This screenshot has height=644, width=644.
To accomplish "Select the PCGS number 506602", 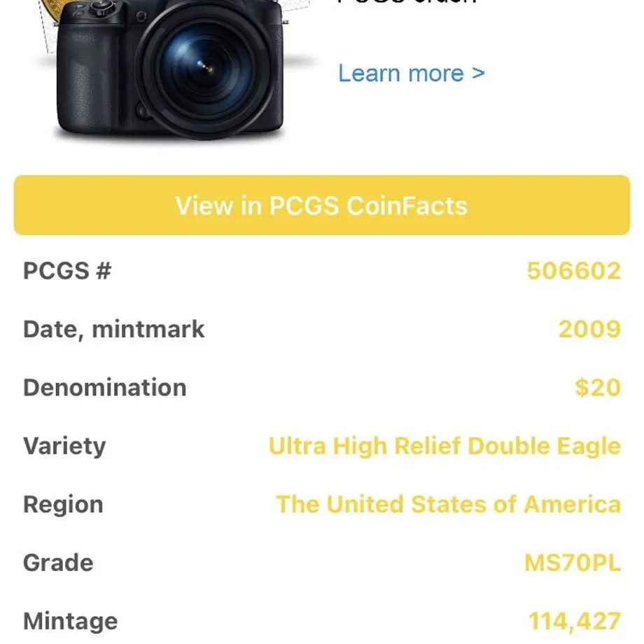I will (x=574, y=271).
